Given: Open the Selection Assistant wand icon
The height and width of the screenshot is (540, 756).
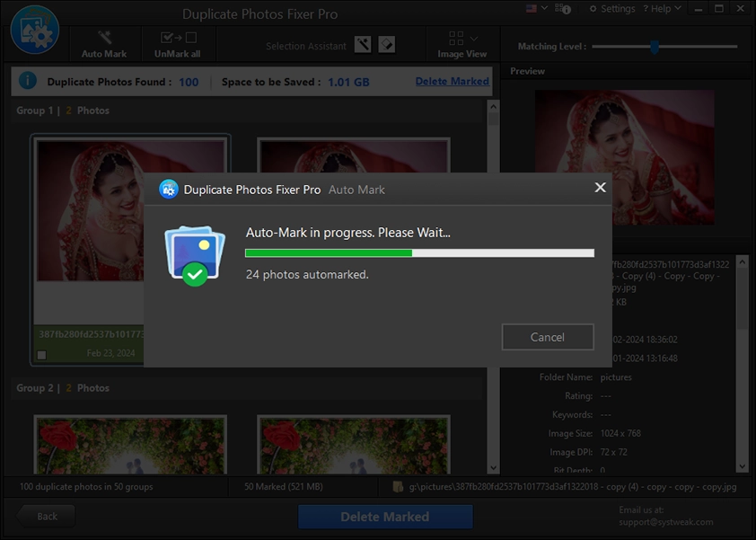Looking at the screenshot, I should [363, 45].
